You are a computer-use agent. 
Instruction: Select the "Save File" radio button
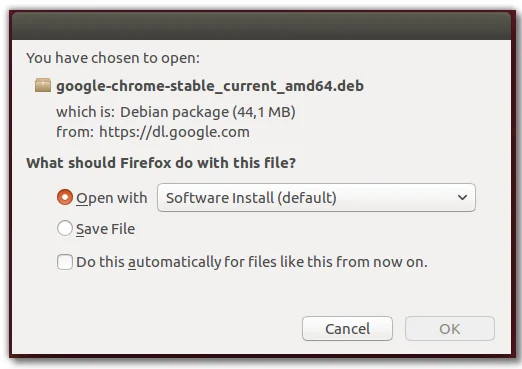click(65, 228)
